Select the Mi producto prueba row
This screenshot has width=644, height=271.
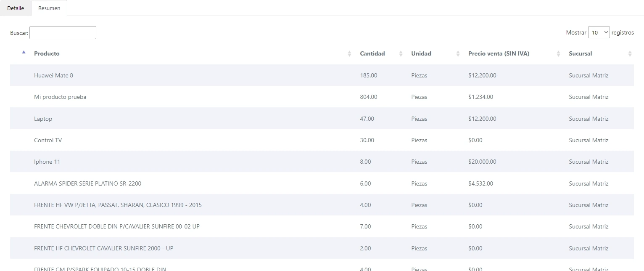(60, 97)
